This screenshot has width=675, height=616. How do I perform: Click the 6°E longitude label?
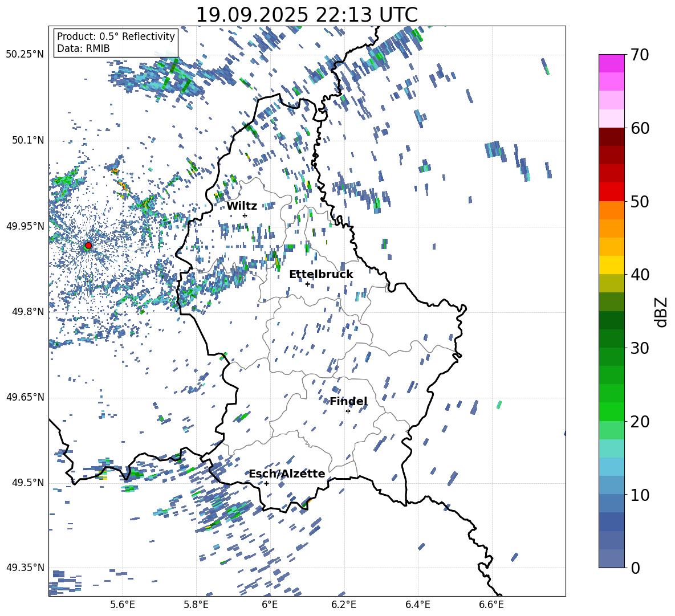270,605
